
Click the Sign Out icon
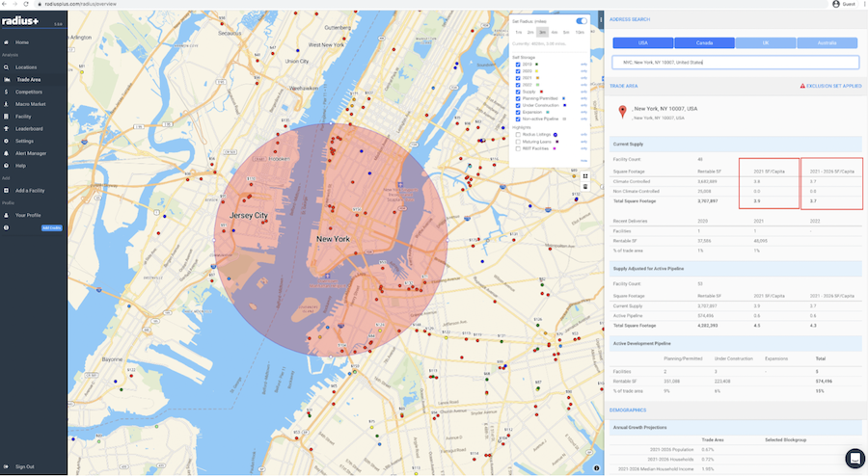point(6,466)
